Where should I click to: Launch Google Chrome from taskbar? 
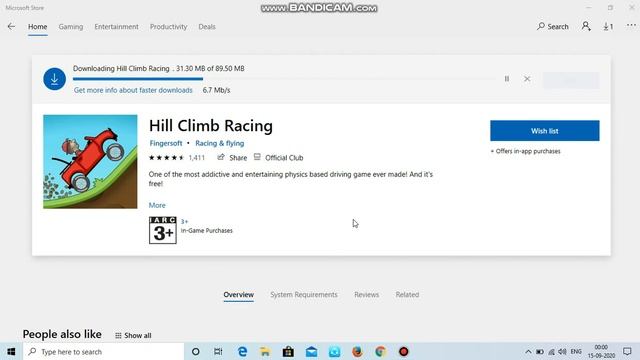pos(380,351)
